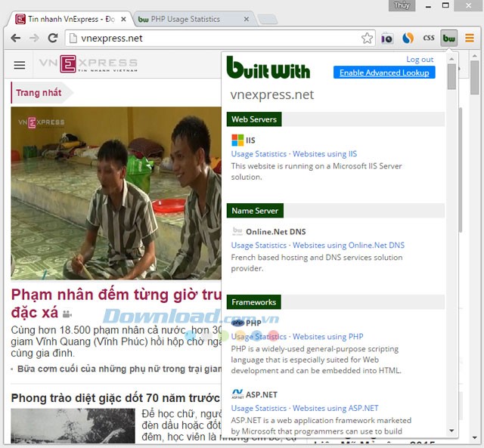This screenshot has height=448, width=484.
Task: Reload the page with refresh icon
Action: [x=54, y=39]
